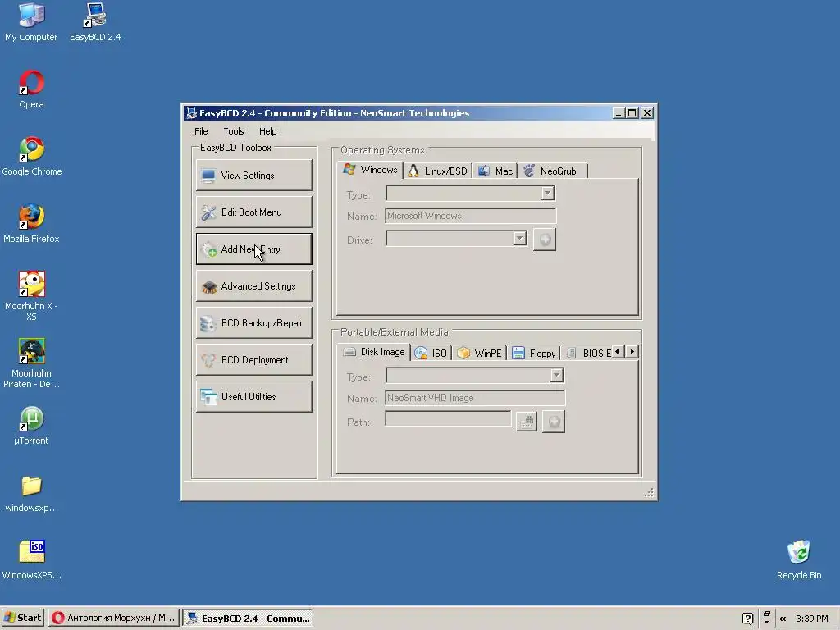
Task: Click the right tab scroll arrow
Action: [x=632, y=352]
